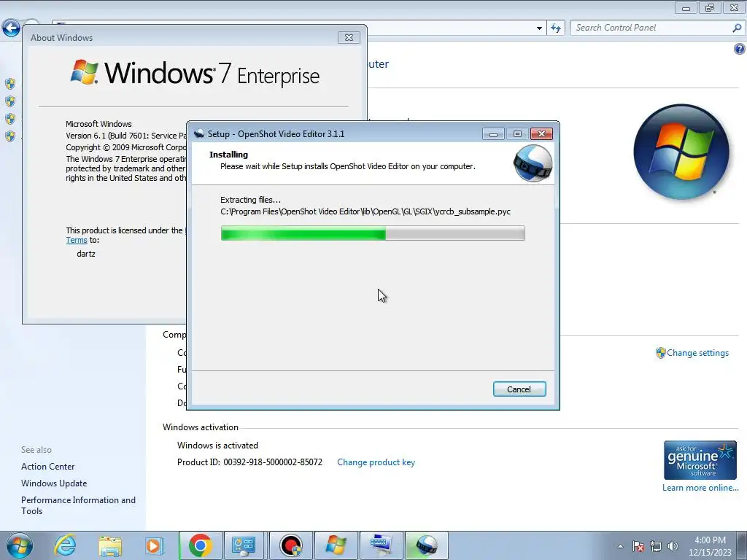Click the OpenShot logo in Setup header

[533, 164]
